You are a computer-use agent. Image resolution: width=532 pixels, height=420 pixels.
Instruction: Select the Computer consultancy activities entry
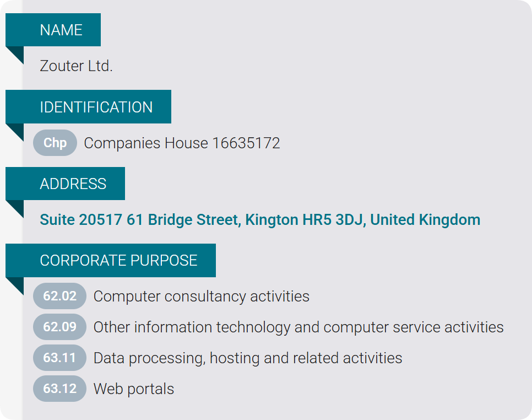(x=202, y=296)
